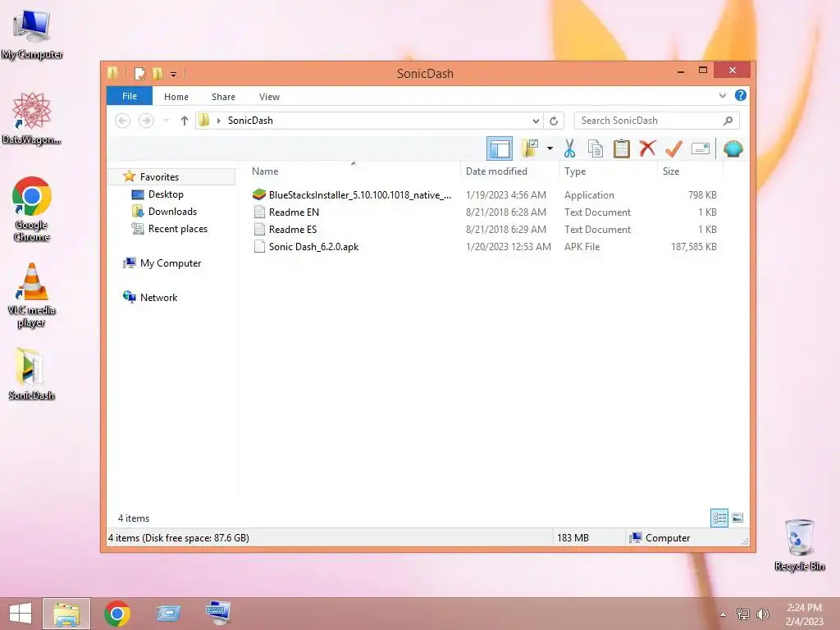Viewport: 840px width, 630px height.
Task: Click the 1/19/2023 4:56 AM date cell
Action: tap(505, 195)
